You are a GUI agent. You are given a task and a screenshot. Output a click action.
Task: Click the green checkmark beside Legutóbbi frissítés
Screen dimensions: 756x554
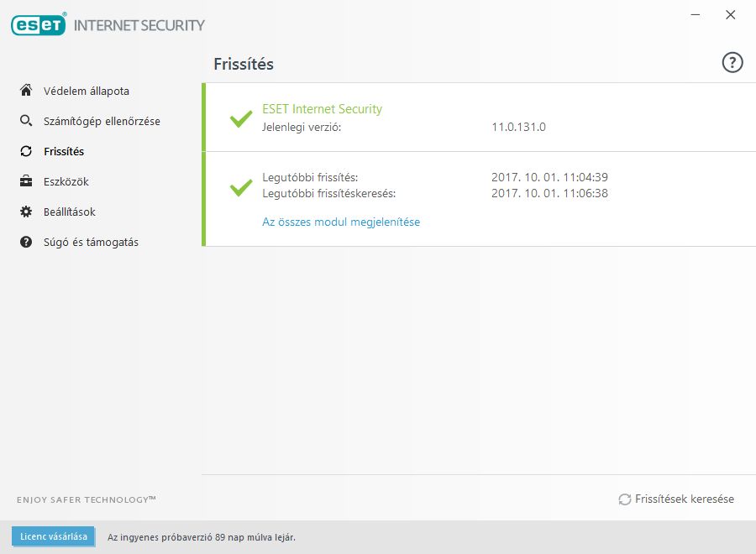[241, 187]
